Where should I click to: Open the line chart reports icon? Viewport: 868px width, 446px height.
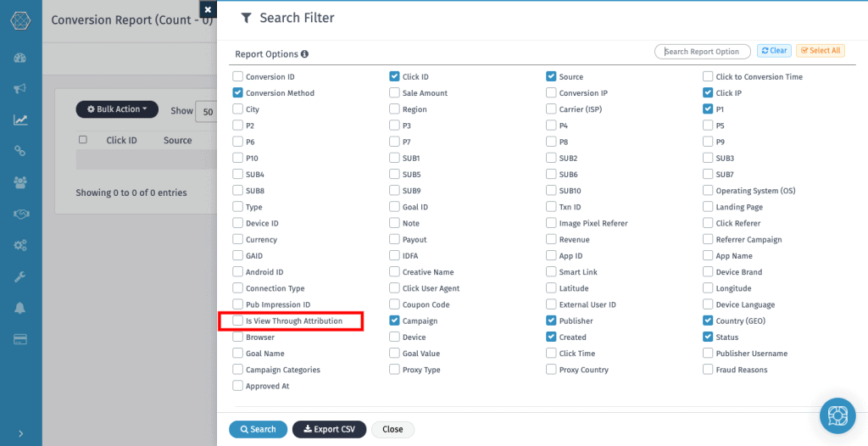[x=20, y=120]
